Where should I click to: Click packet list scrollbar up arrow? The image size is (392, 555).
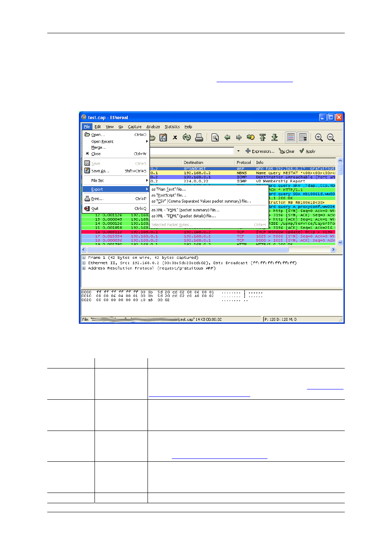[340, 161]
